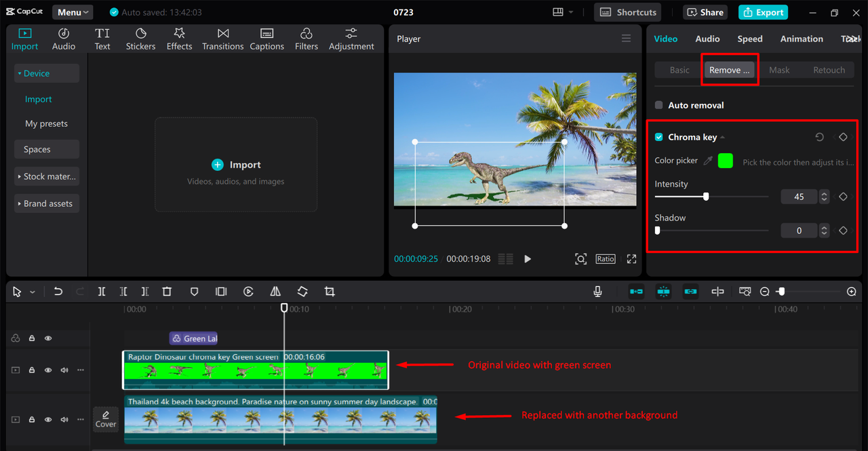The image size is (868, 451).
Task: Open the Filters tab
Action: pos(307,39)
